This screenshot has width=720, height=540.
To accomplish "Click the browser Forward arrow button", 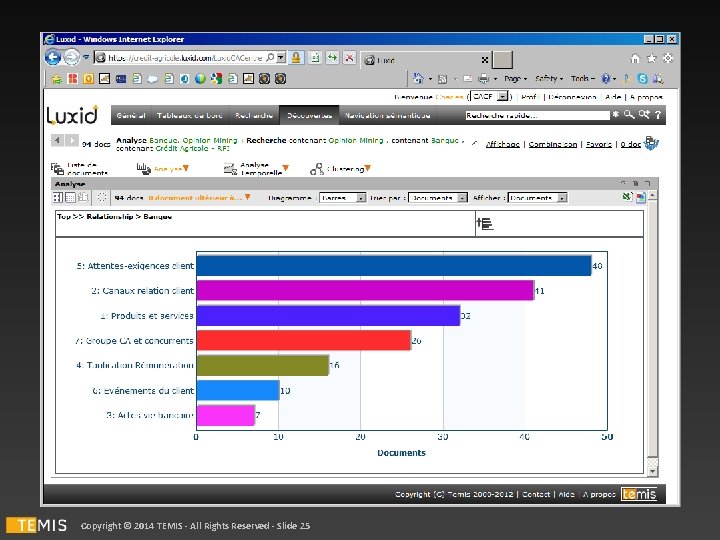I will (x=71, y=58).
